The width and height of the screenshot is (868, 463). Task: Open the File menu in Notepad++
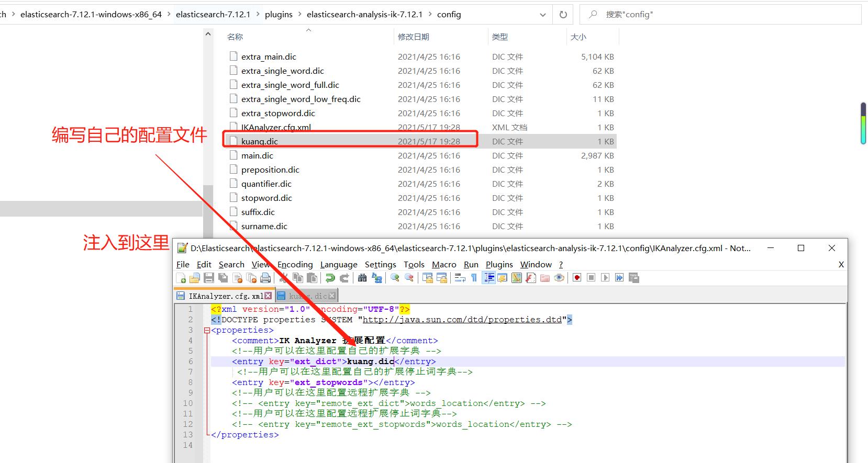[x=183, y=265]
